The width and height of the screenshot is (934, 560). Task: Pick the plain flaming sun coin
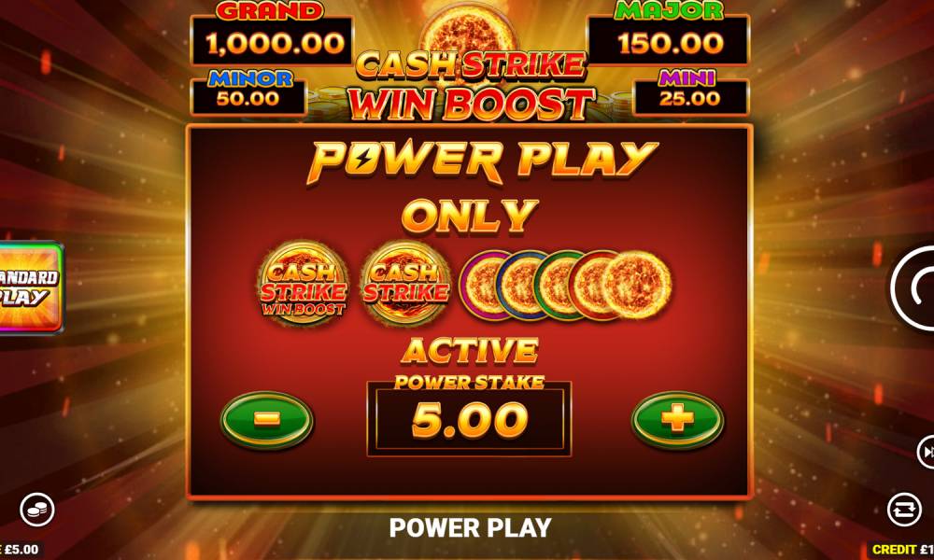click(637, 285)
